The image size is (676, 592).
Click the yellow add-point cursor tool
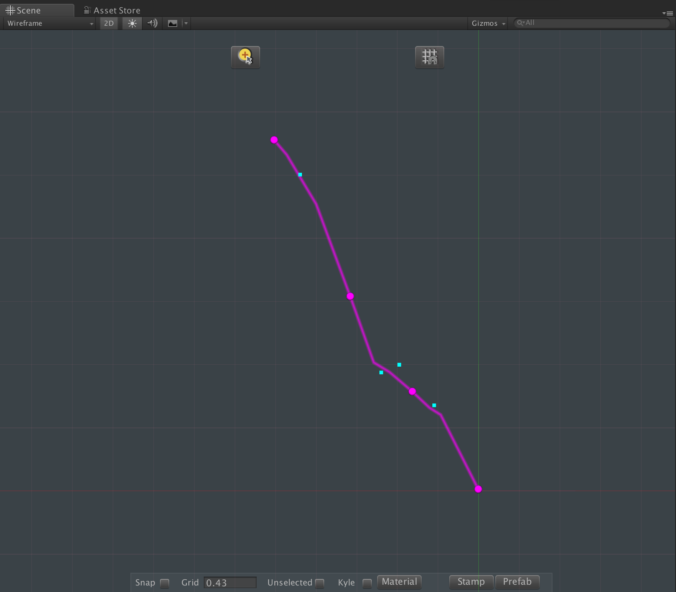pyautogui.click(x=245, y=57)
